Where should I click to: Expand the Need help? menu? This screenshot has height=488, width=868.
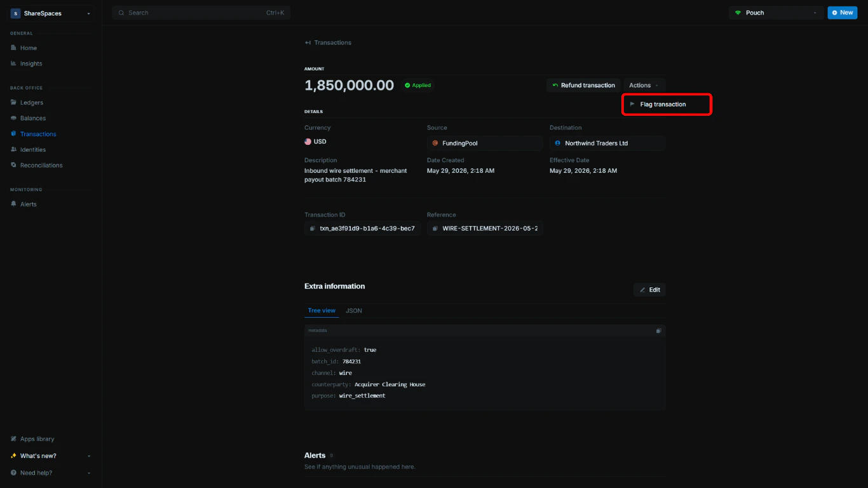coord(51,473)
